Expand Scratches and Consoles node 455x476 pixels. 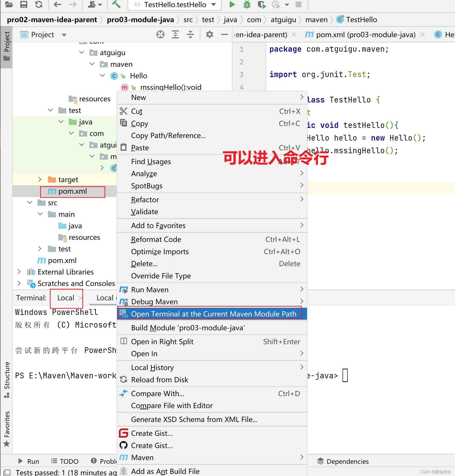point(19,283)
